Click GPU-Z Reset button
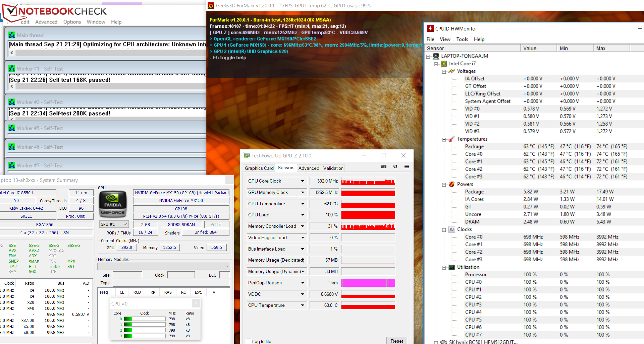 click(x=397, y=341)
